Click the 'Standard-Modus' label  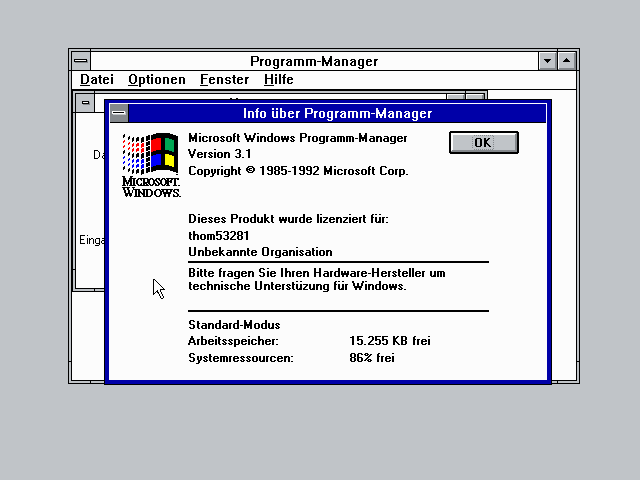(x=234, y=325)
